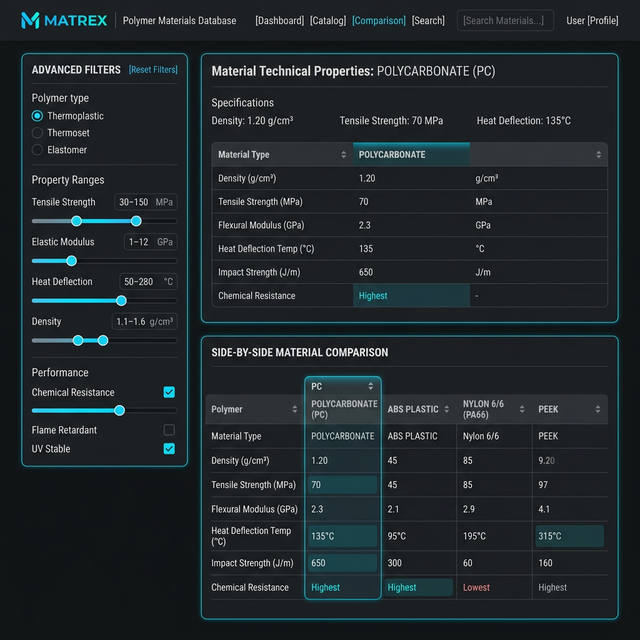Click Tensile Strength range box 30-150 MPa

click(x=146, y=202)
